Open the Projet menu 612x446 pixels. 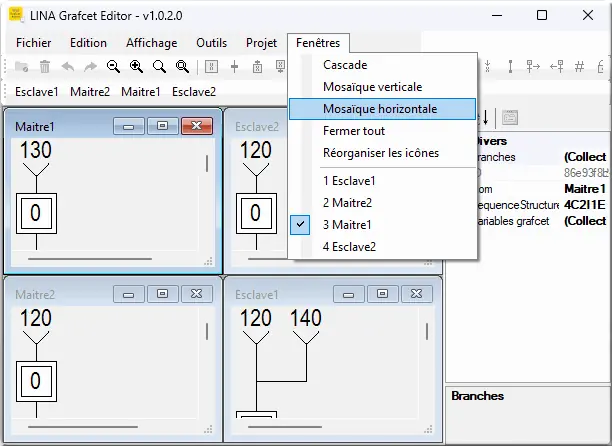pyautogui.click(x=261, y=43)
